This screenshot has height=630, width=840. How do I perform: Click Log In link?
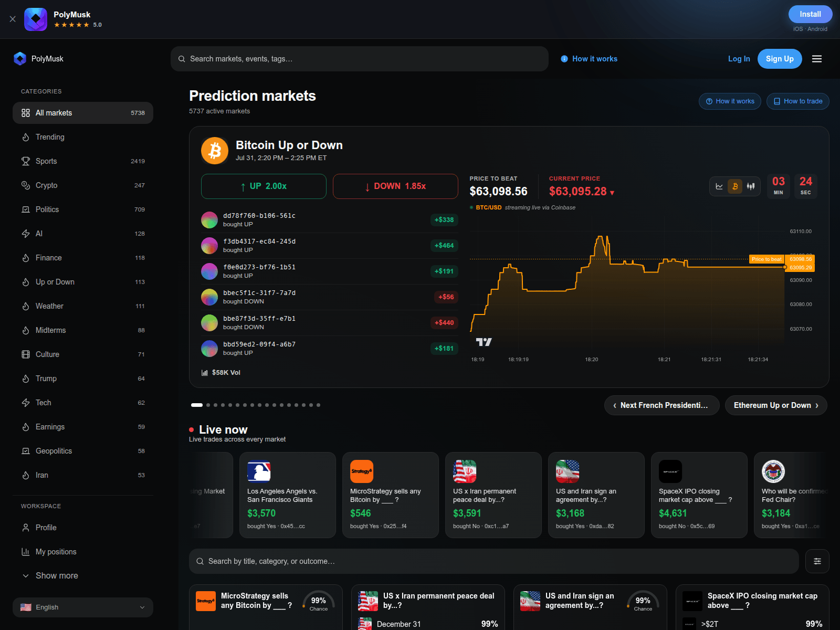click(739, 59)
